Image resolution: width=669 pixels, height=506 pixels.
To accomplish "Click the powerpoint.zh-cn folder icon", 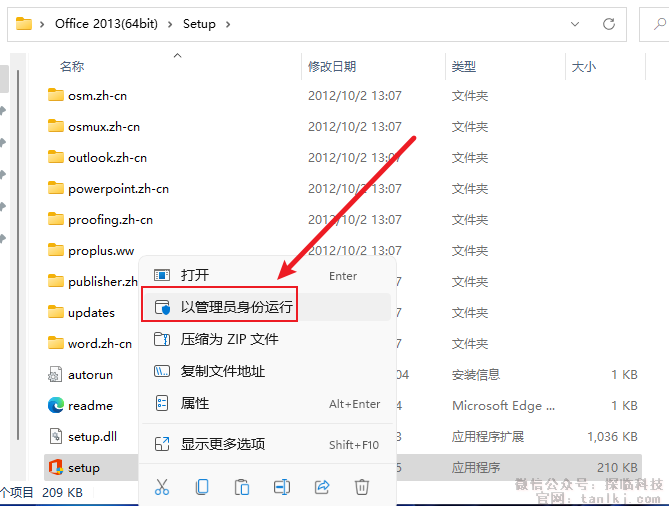I will (56, 188).
